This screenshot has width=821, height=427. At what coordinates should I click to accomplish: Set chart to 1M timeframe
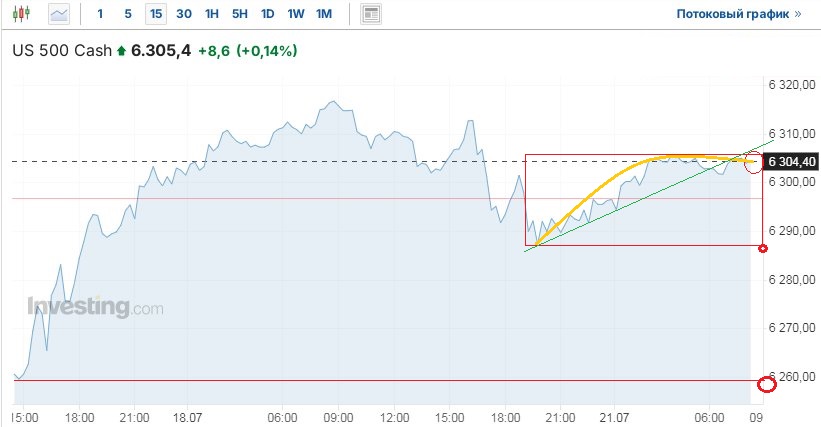(x=323, y=14)
